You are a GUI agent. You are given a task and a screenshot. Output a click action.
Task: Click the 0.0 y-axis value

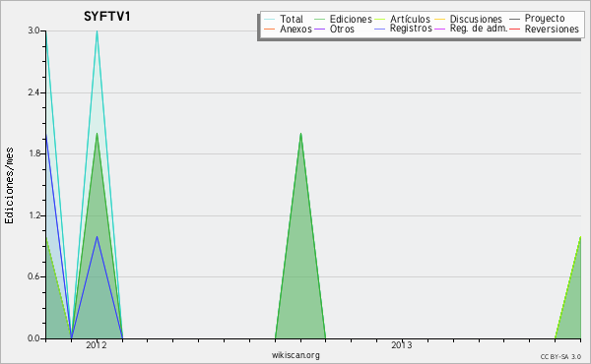[33, 338]
